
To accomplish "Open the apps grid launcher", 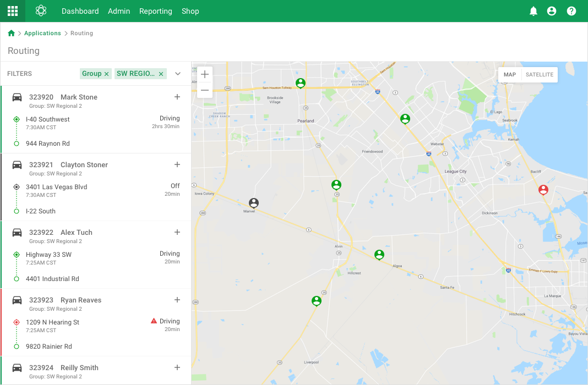I will [x=13, y=11].
